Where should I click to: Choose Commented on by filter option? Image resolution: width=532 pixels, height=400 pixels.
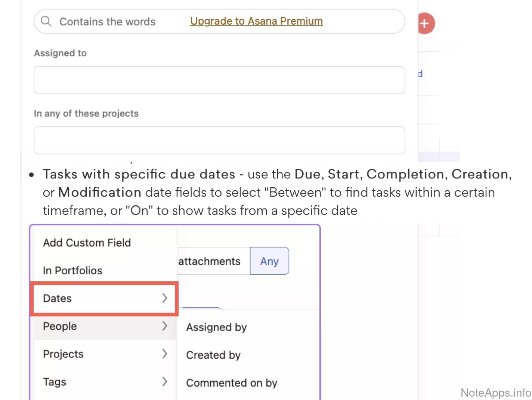coord(232,383)
